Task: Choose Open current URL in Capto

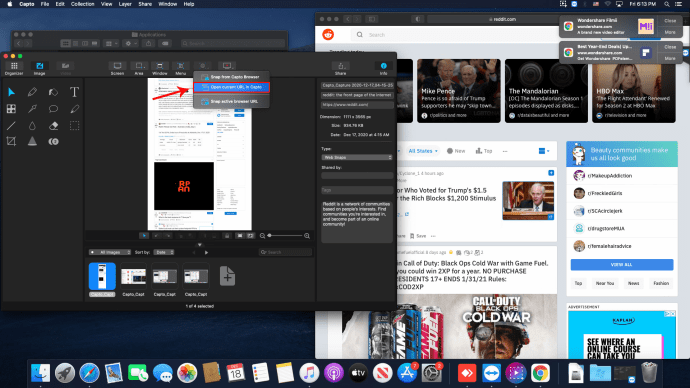Action: click(231, 87)
